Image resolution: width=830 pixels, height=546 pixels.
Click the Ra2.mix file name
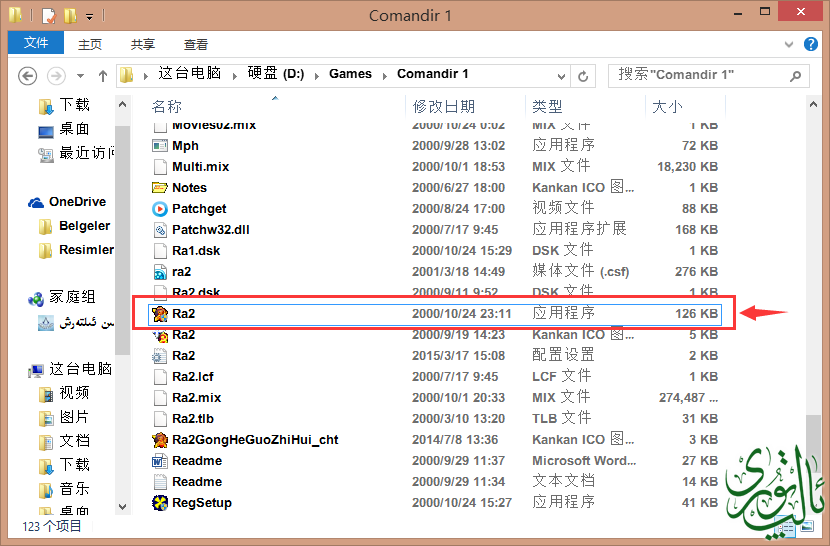[196, 398]
